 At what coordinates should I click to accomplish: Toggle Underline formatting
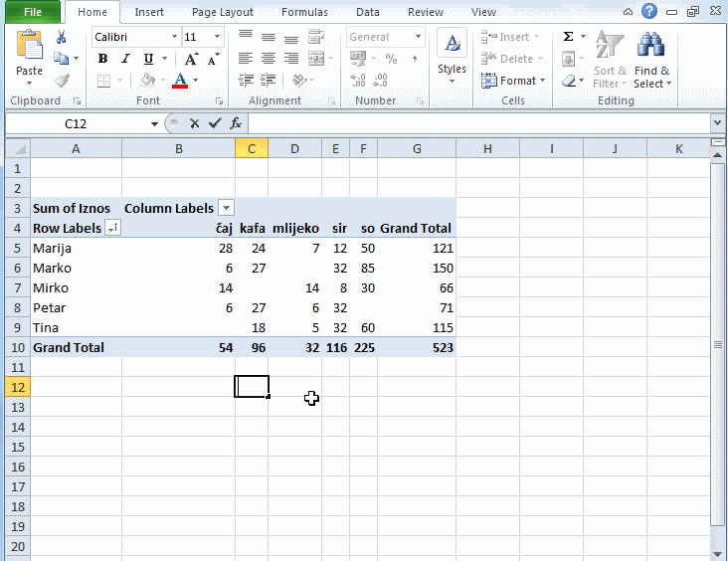tap(148, 59)
